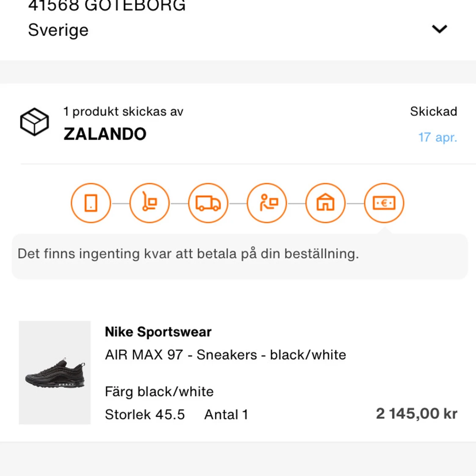
Task: Click the Sverige country text
Action: pyautogui.click(x=58, y=30)
